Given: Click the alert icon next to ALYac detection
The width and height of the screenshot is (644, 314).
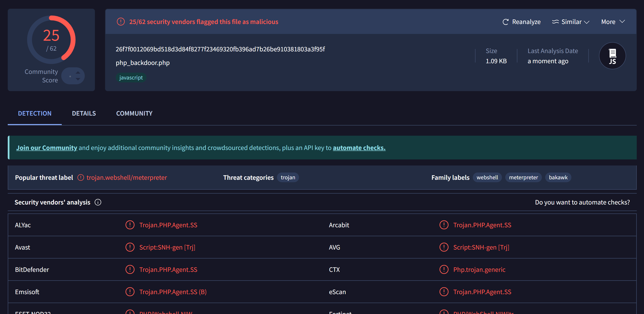Looking at the screenshot, I should point(130,225).
